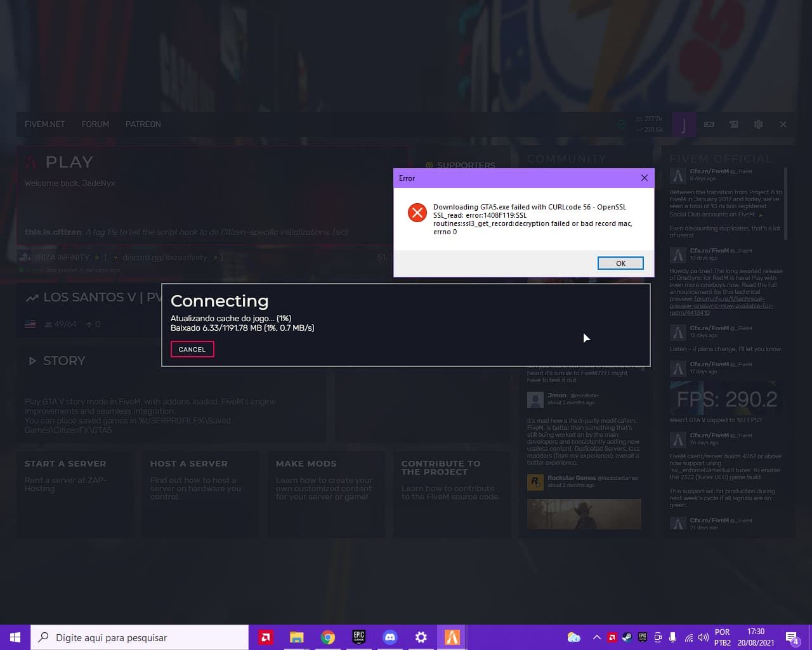Open the Wi-Fi network tray icon
The height and width of the screenshot is (650, 812).
(688, 637)
